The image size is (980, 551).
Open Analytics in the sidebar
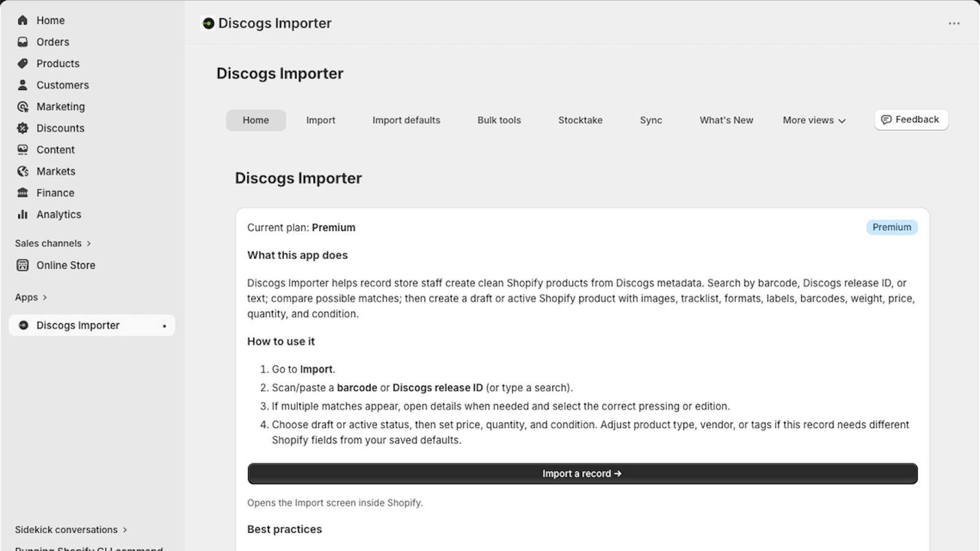point(59,214)
